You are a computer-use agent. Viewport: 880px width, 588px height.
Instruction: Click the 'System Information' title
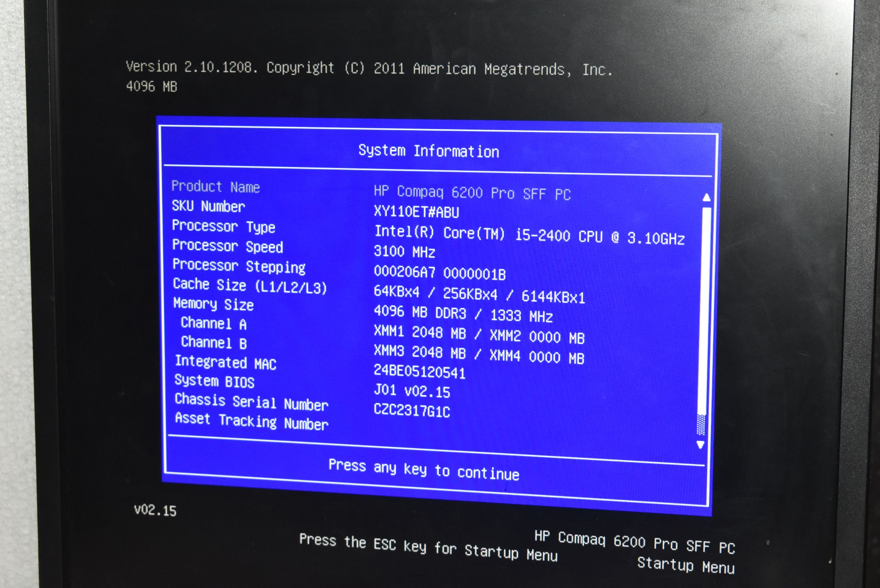pyautogui.click(x=429, y=151)
